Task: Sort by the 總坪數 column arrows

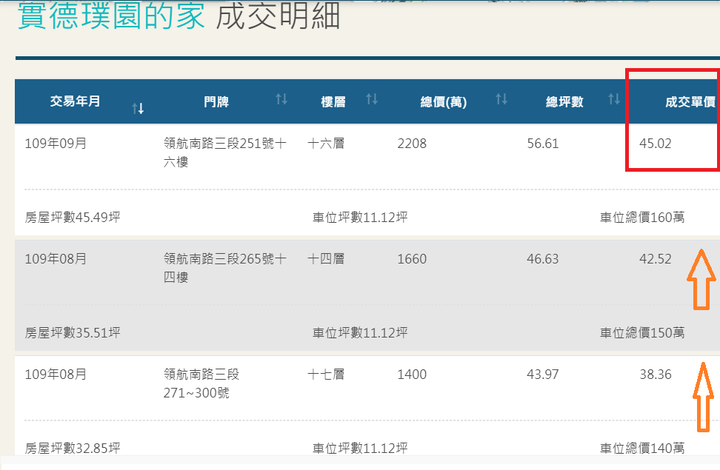Action: (614, 99)
